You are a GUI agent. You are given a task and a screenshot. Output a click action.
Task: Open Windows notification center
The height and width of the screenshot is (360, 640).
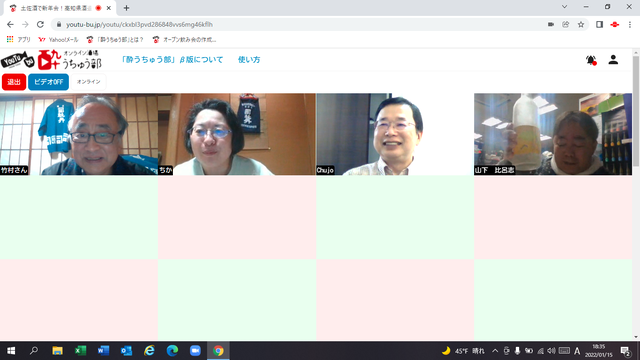pos(626,351)
